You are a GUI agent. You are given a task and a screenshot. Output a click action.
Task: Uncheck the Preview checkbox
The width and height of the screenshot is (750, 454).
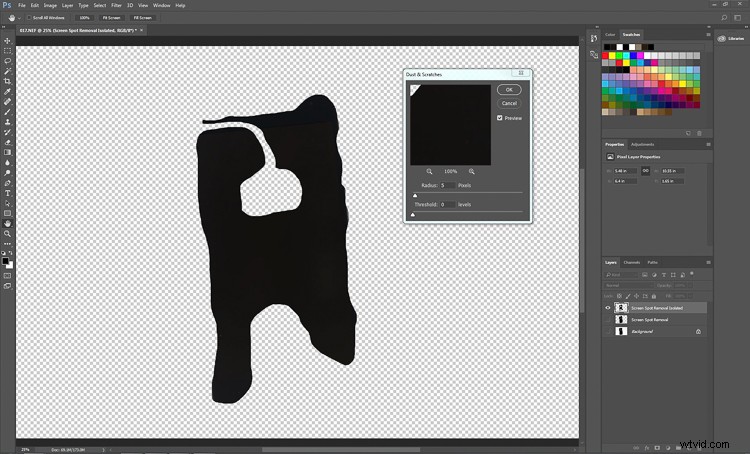[x=500, y=117]
